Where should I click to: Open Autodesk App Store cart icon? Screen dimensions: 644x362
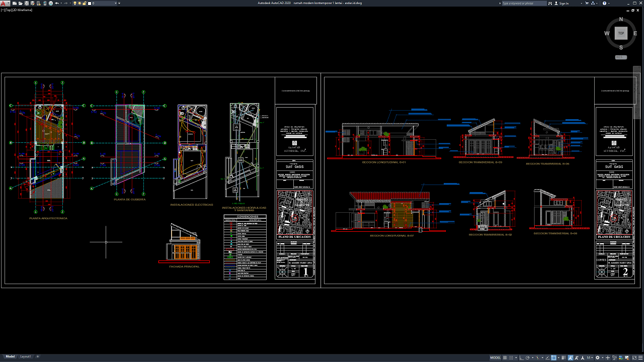(587, 3)
